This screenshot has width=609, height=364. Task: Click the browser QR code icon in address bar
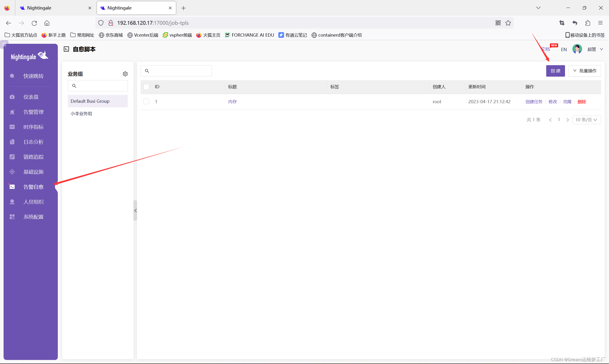498,23
